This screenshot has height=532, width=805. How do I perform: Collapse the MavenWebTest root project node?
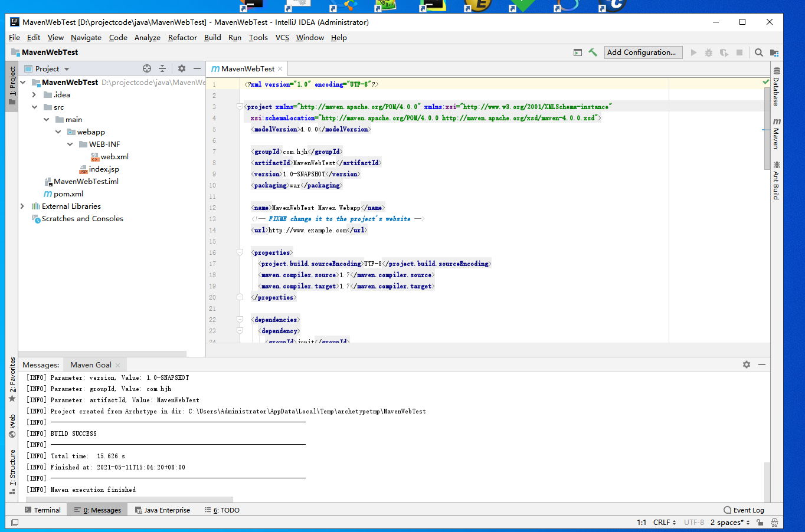coord(22,83)
